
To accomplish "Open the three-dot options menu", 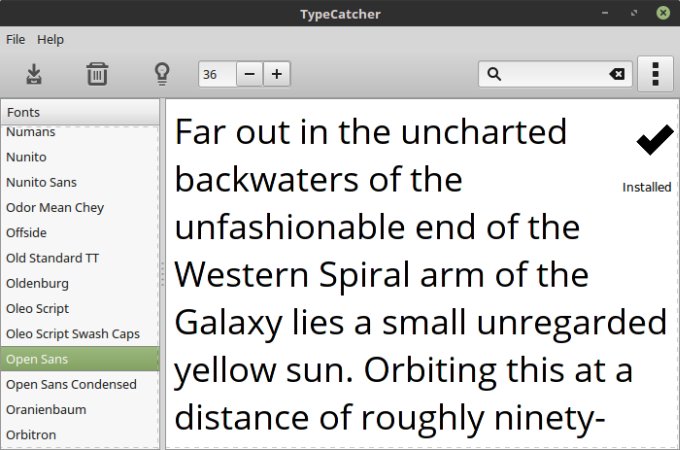I will 655,74.
